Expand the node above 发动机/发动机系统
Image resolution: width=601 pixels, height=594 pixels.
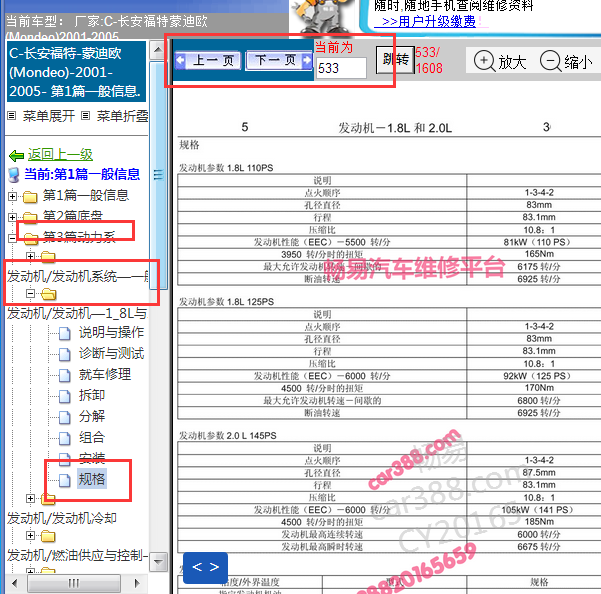click(x=31, y=256)
